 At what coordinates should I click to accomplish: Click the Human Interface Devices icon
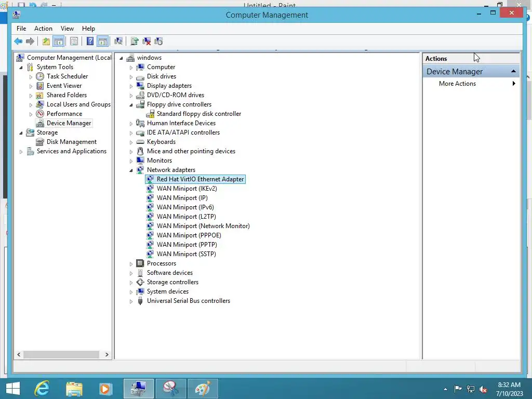coord(140,123)
